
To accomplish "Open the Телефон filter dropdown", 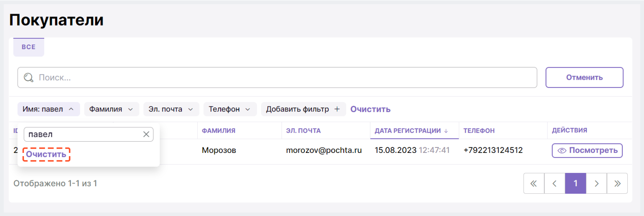I will pos(230,109).
